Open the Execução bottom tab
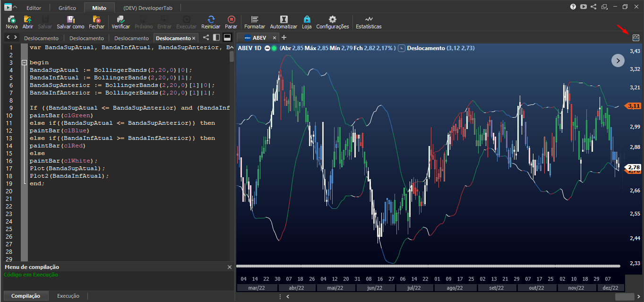This screenshot has height=302, width=644. coord(69,296)
